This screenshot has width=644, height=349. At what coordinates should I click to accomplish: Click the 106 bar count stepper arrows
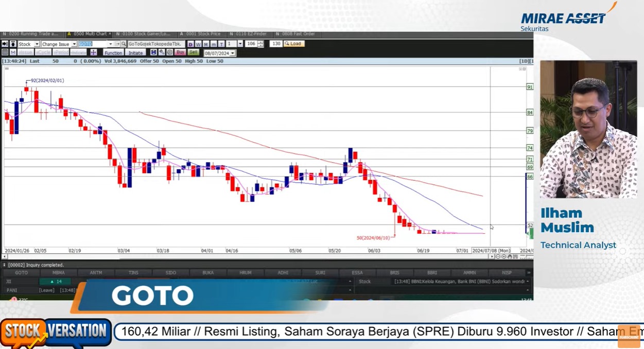[260, 44]
